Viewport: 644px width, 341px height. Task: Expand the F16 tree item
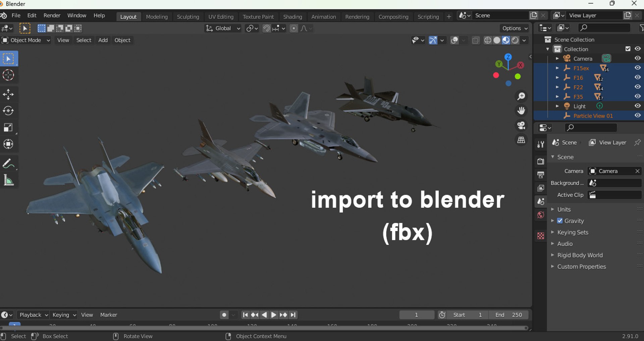click(557, 78)
